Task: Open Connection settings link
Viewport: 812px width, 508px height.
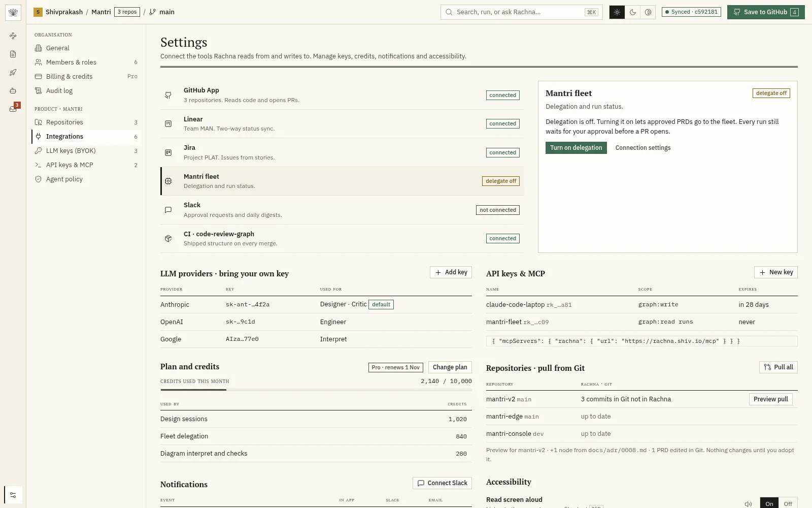Action: point(643,148)
